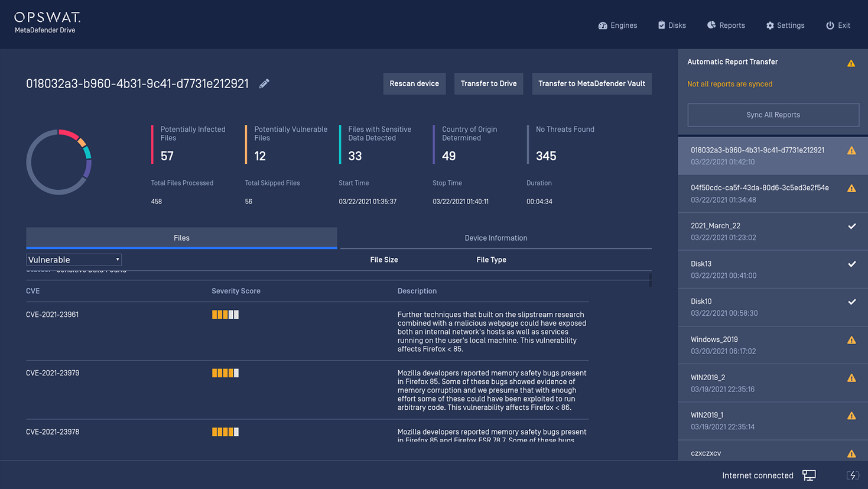Click CVE-2021-23978 entry
Viewport: 868px width, 489px height.
pyautogui.click(x=52, y=432)
